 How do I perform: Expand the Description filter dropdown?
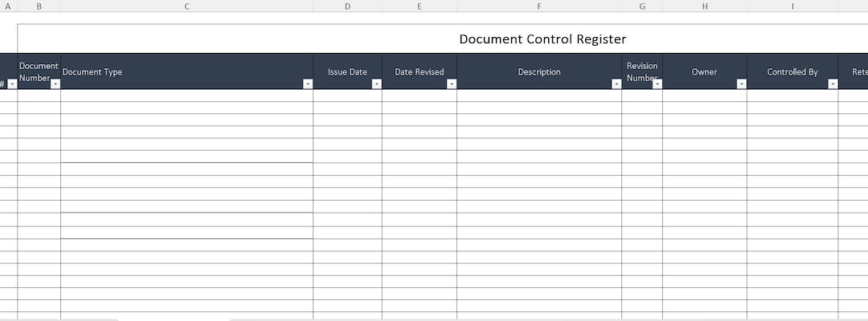616,84
